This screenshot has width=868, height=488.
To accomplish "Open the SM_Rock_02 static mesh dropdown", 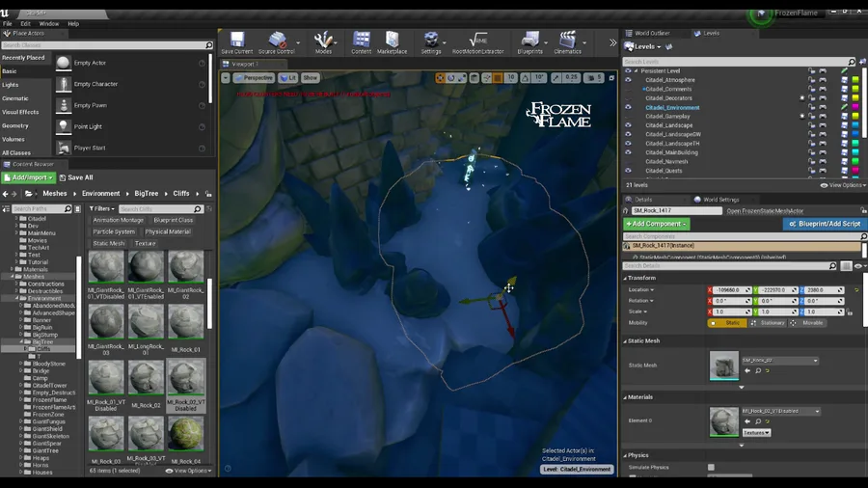I will click(x=780, y=360).
